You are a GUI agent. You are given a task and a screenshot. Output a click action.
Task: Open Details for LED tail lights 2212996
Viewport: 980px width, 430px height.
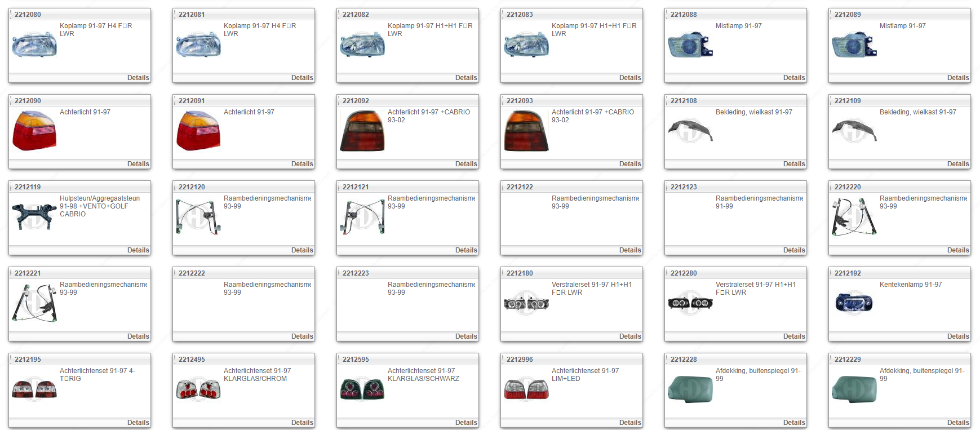(x=629, y=423)
